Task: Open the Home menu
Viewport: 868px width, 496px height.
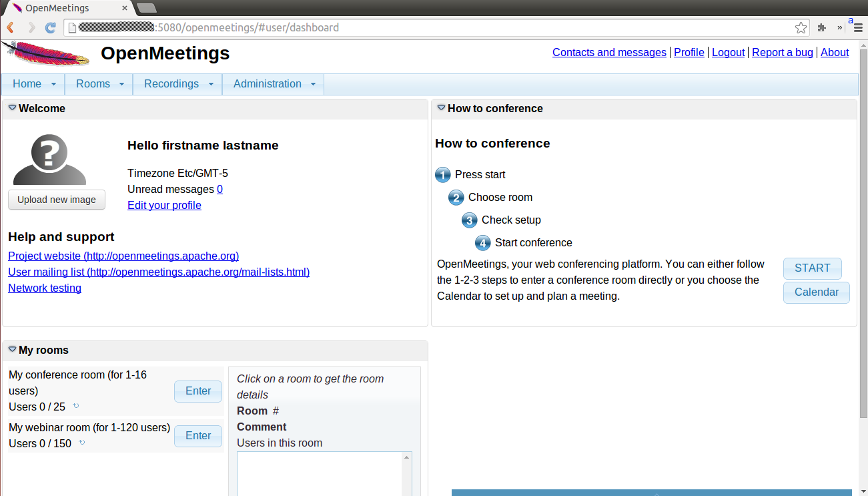Action: pyautogui.click(x=33, y=84)
